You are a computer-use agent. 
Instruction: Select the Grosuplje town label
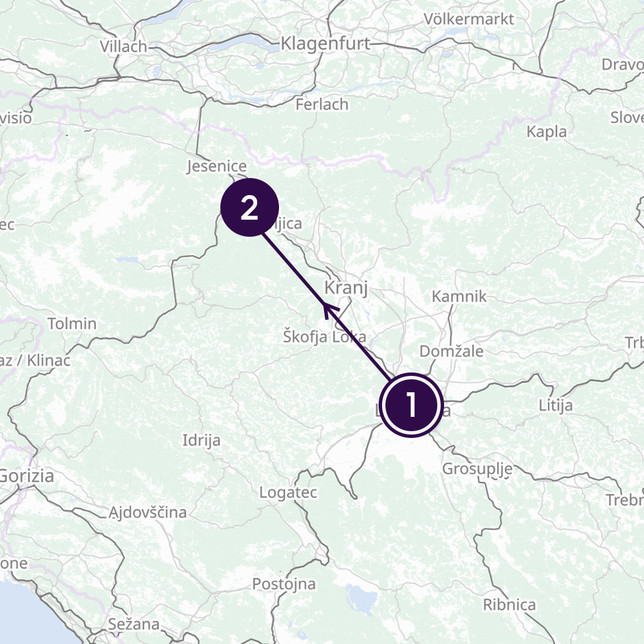pos(478,469)
